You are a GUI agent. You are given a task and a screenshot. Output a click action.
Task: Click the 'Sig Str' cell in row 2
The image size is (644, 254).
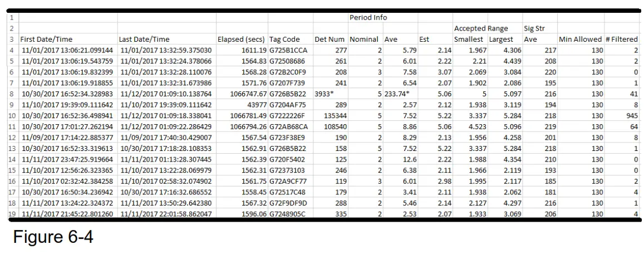click(x=540, y=28)
